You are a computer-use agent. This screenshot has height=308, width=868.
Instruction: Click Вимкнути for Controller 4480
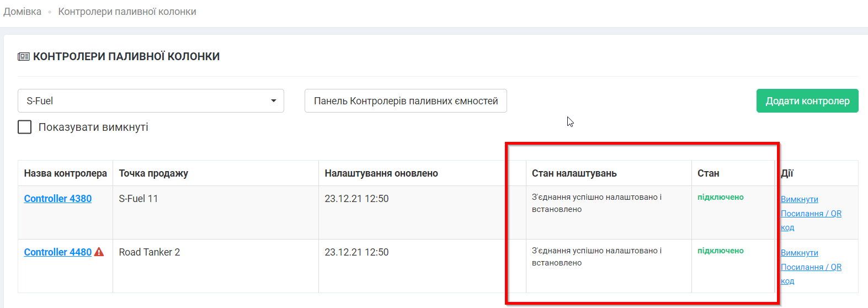pyautogui.click(x=799, y=253)
